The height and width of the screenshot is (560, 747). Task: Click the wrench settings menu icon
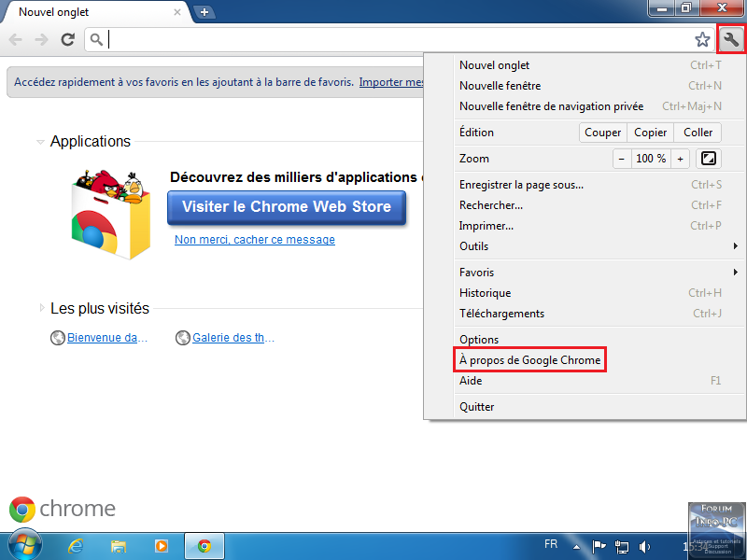(x=731, y=39)
